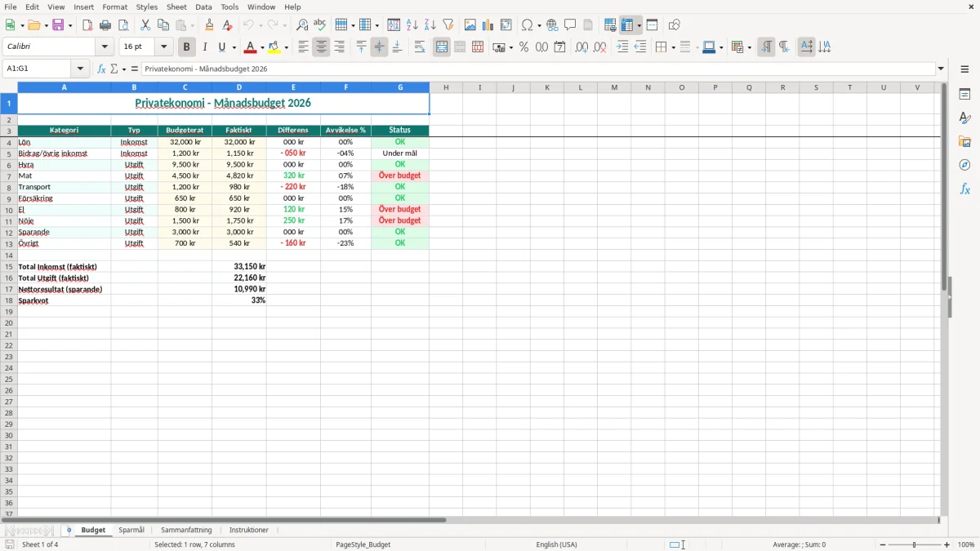Open the Insert Chart tool

(x=488, y=25)
